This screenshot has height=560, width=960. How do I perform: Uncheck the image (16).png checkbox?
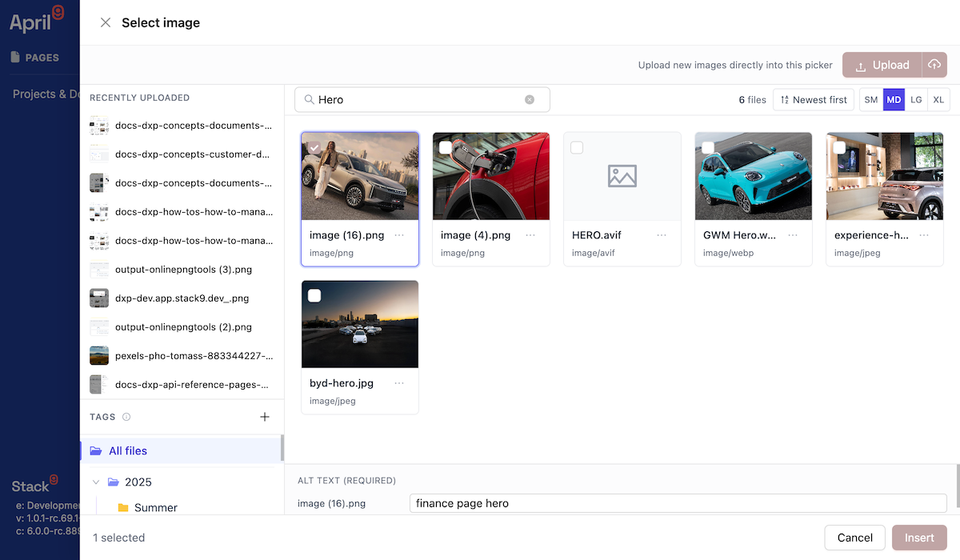pos(314,148)
